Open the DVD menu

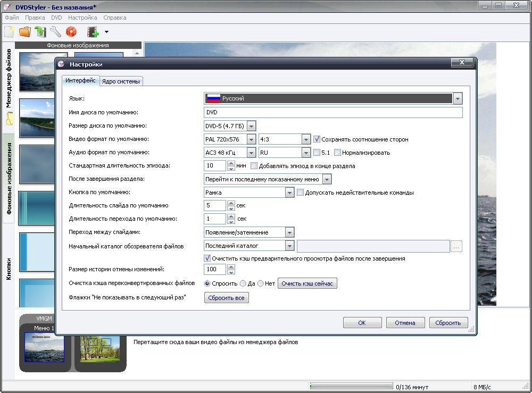pyautogui.click(x=56, y=18)
